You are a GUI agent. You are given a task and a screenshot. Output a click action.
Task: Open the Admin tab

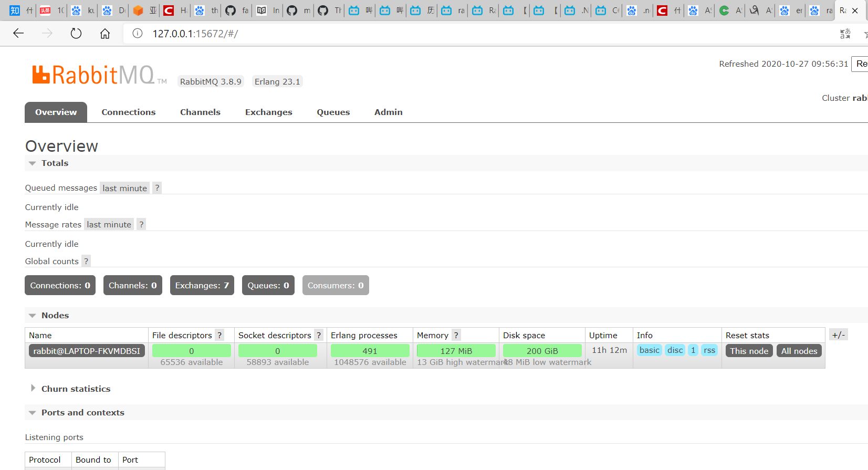point(389,112)
